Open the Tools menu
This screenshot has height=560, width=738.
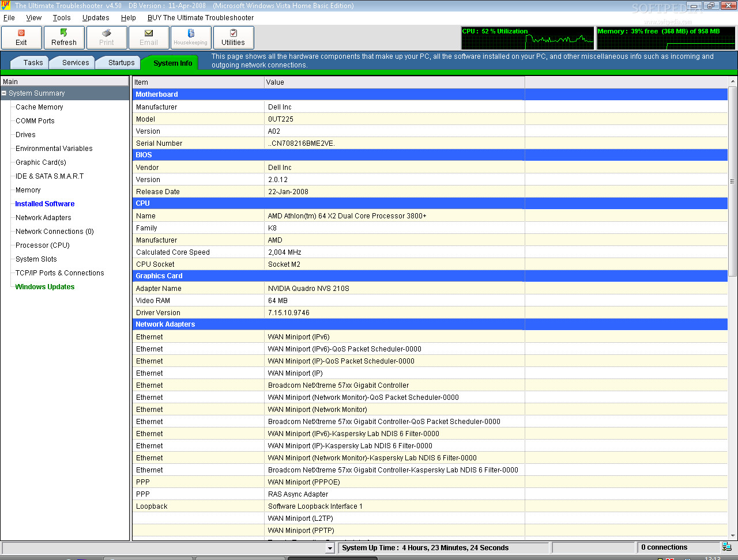pos(61,18)
